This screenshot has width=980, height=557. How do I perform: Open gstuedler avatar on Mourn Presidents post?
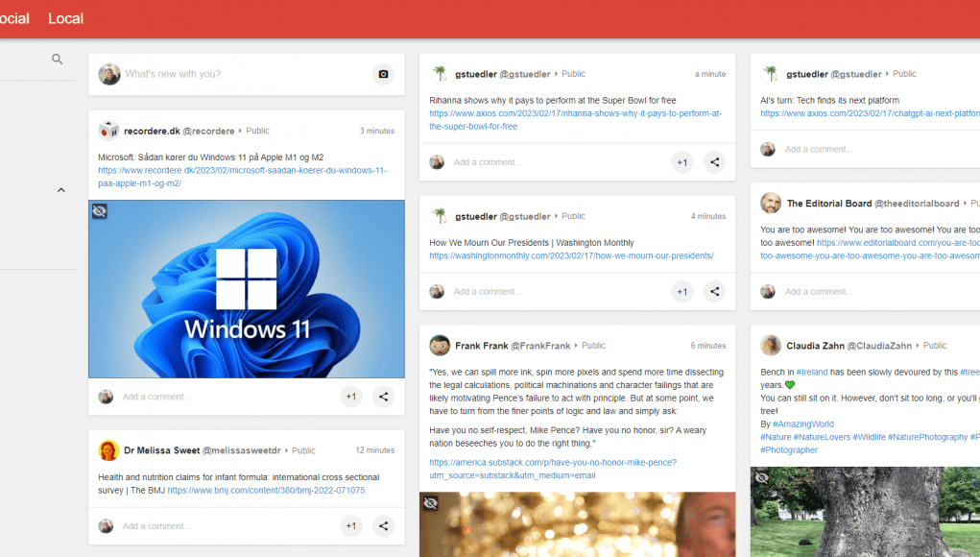[440, 216]
